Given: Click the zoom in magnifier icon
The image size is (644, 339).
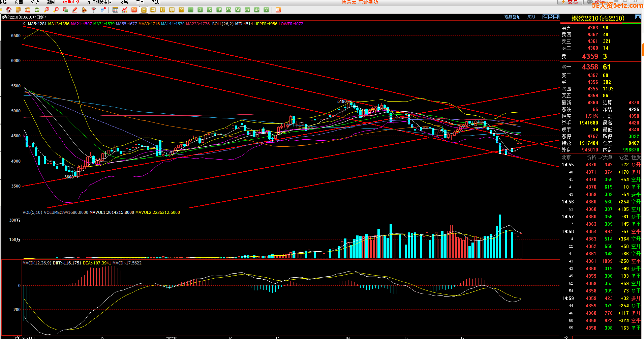Looking at the screenshot, I should tap(47, 10).
